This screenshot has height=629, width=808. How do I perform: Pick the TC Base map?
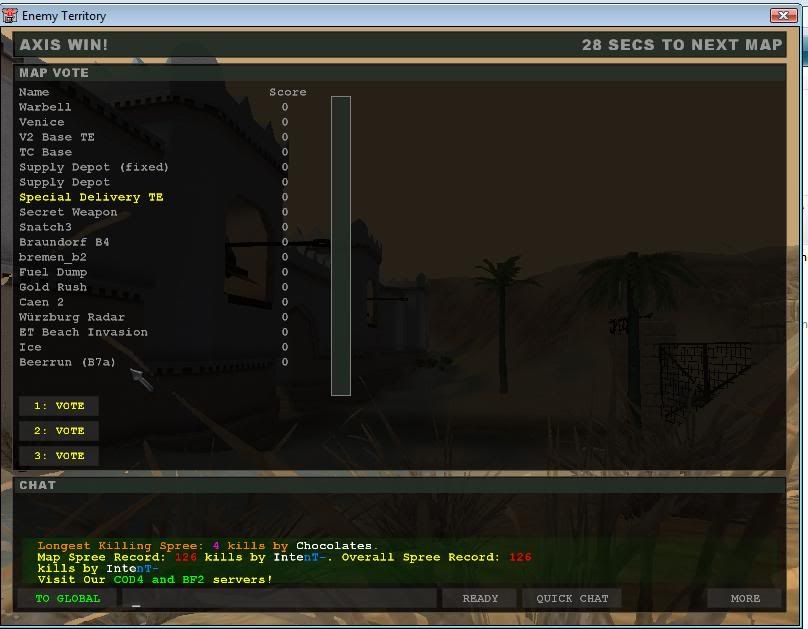point(45,152)
